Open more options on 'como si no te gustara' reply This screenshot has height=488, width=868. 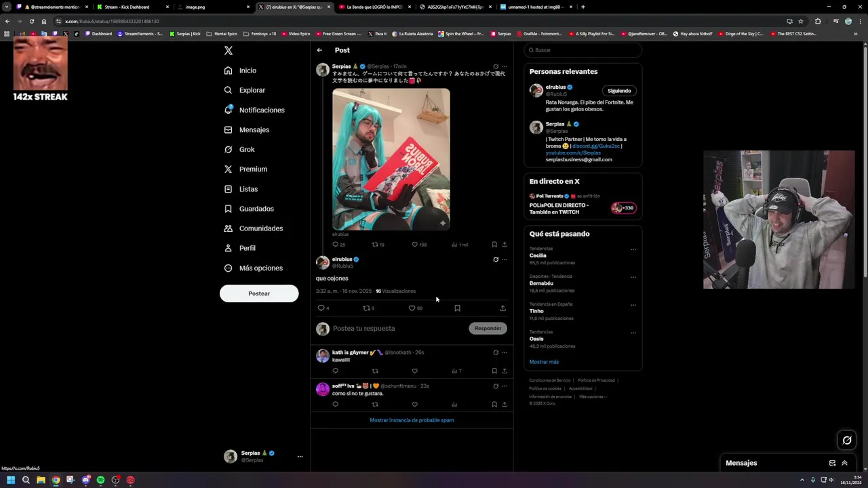pyautogui.click(x=504, y=386)
